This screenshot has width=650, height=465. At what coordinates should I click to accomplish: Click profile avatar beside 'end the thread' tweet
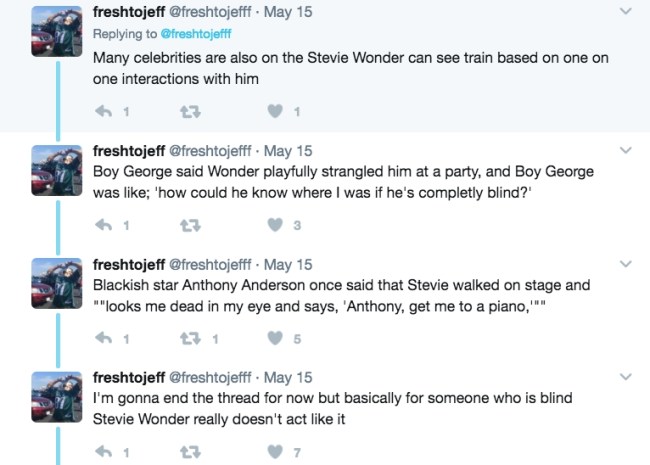56,398
